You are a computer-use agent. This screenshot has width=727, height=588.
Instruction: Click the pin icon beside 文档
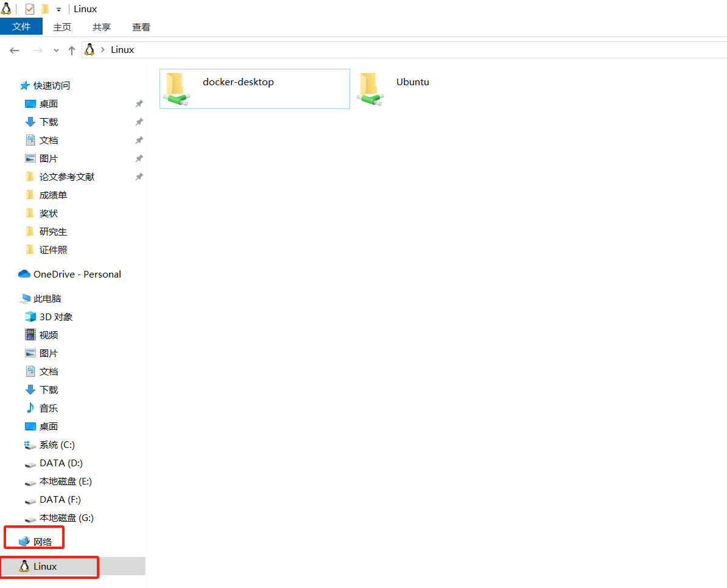139,141
